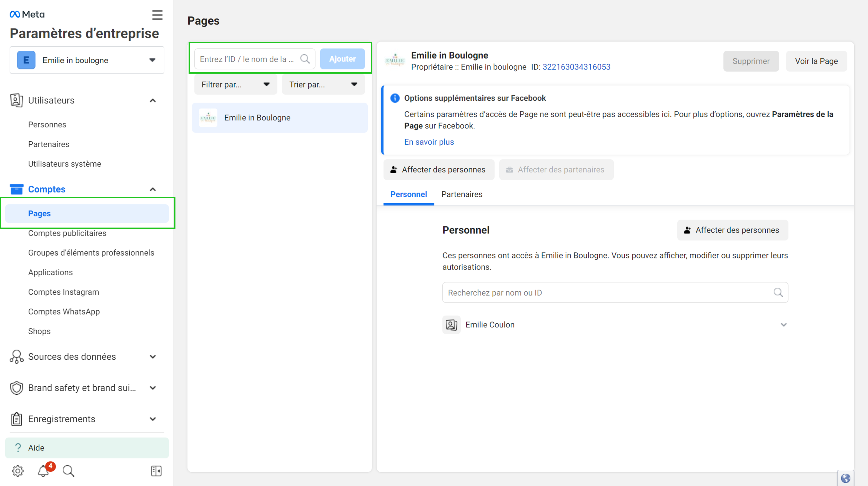Open Personnes in sidebar
The width and height of the screenshot is (868, 486).
click(47, 124)
